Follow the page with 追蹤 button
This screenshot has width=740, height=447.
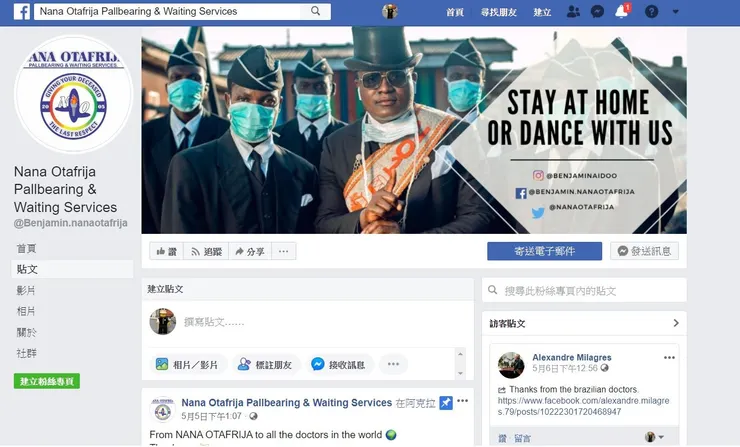pos(206,251)
